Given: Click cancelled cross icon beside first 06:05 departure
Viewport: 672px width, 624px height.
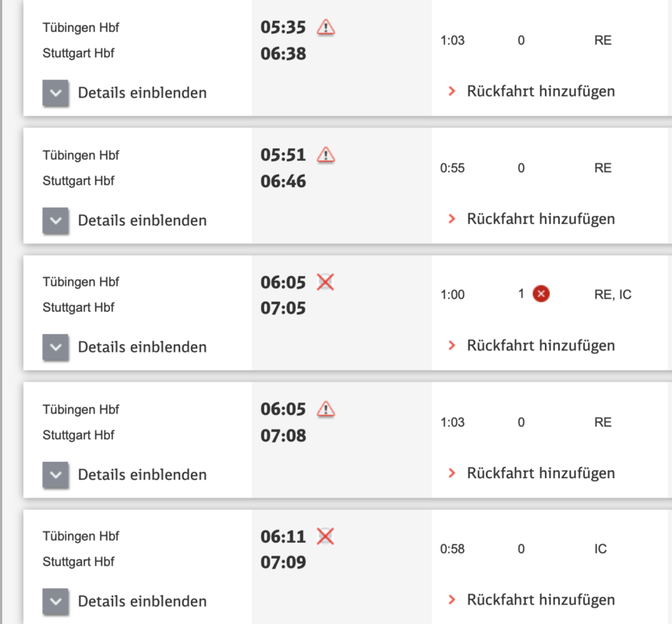Looking at the screenshot, I should point(326,282).
